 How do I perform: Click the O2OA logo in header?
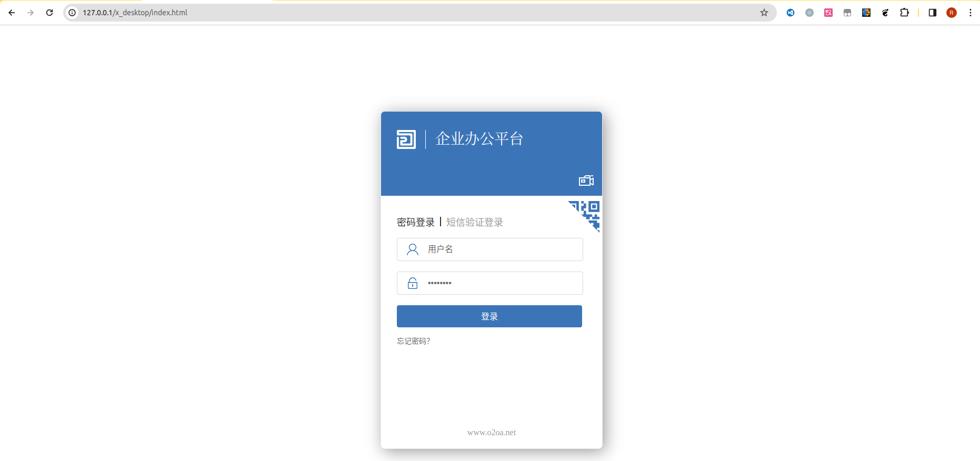pyautogui.click(x=406, y=139)
